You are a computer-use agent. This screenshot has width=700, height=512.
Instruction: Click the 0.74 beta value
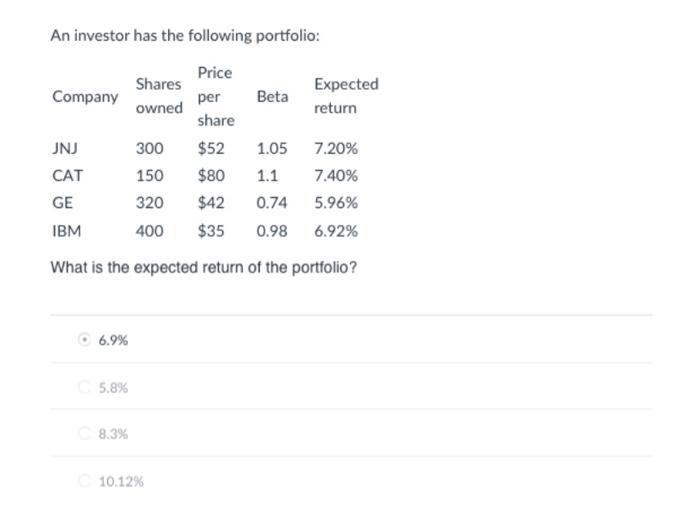(271, 203)
